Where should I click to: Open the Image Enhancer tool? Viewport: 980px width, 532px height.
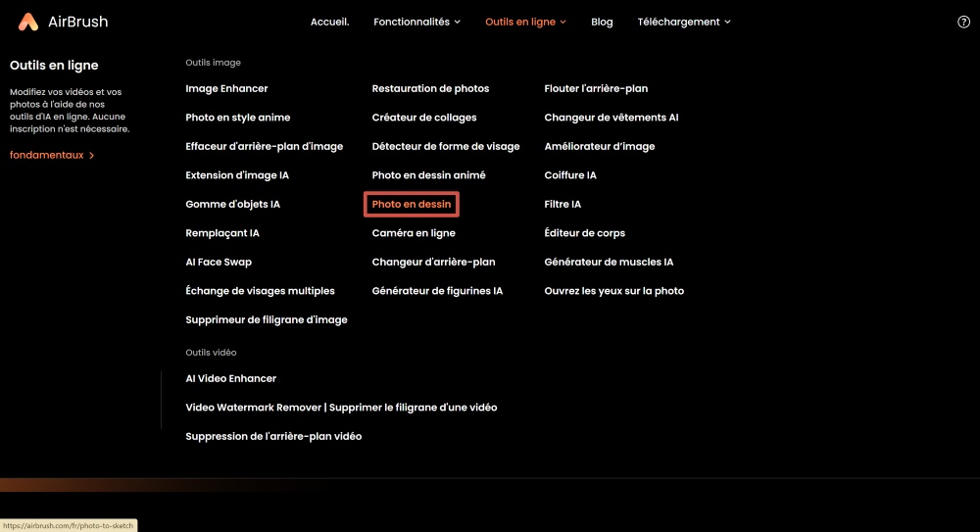(226, 88)
